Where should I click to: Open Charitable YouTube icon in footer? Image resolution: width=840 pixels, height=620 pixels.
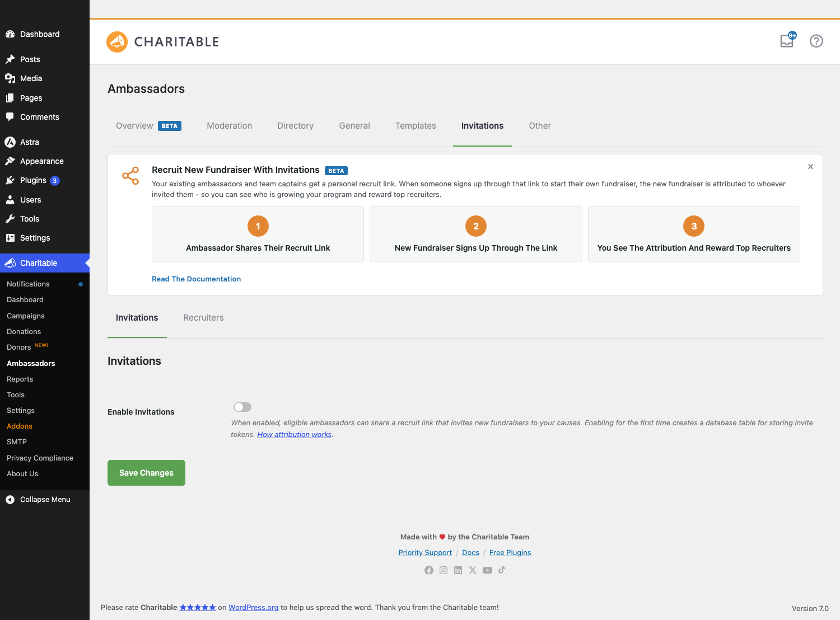point(487,570)
